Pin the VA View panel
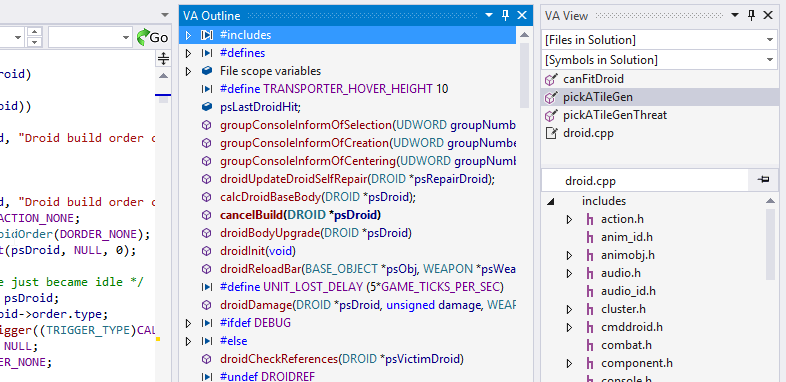The image size is (786, 382). coord(751,16)
